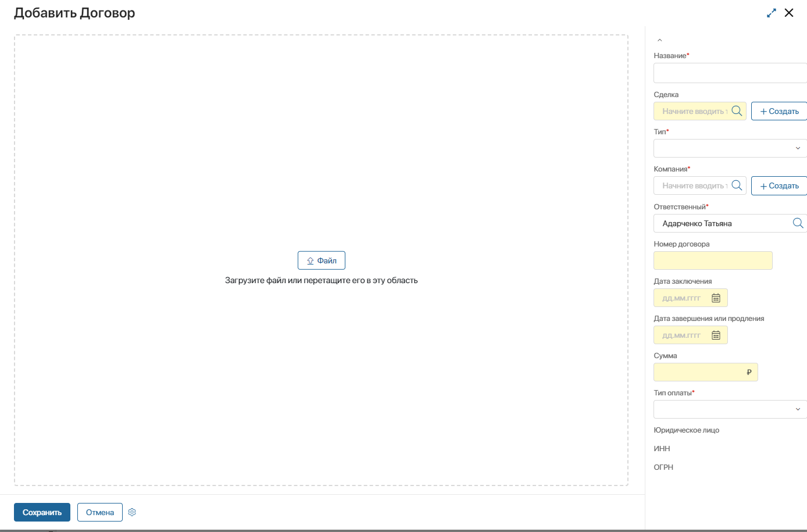
Task: Click the ruble currency symbol
Action: 749,372
